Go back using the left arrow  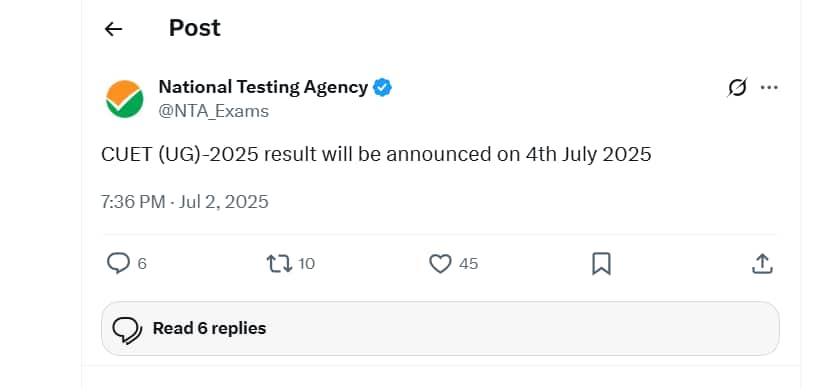tap(113, 29)
